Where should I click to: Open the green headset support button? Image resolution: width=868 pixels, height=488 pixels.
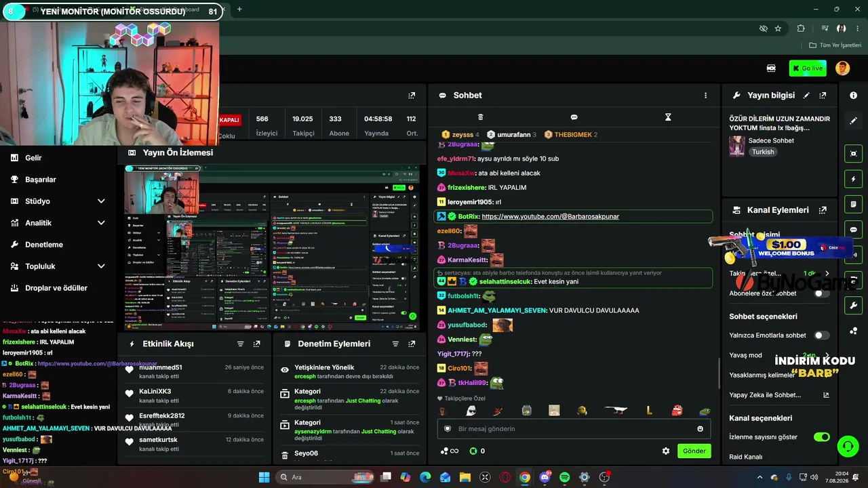(x=848, y=446)
